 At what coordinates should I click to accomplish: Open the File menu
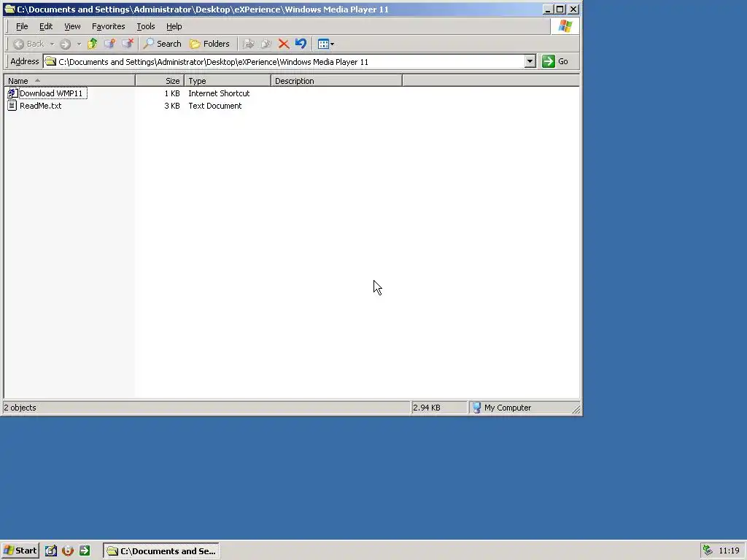[x=22, y=27]
